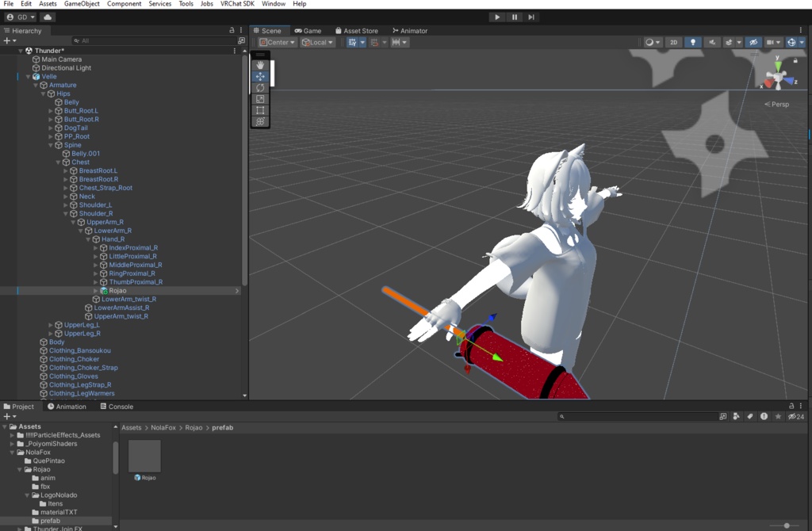This screenshot has width=812, height=531.
Task: Start Play mode
Action: [497, 17]
